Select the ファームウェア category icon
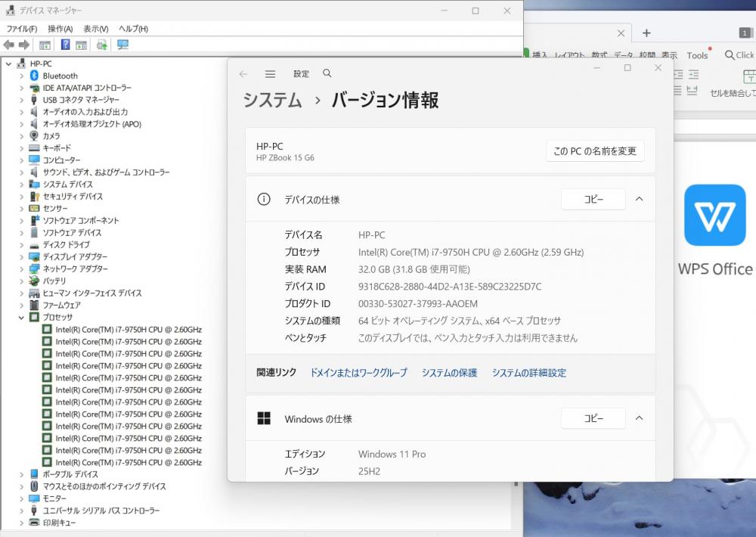 point(34,305)
